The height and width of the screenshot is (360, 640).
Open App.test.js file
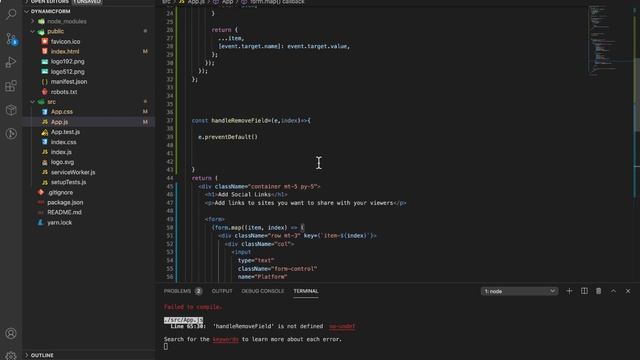[x=65, y=132]
